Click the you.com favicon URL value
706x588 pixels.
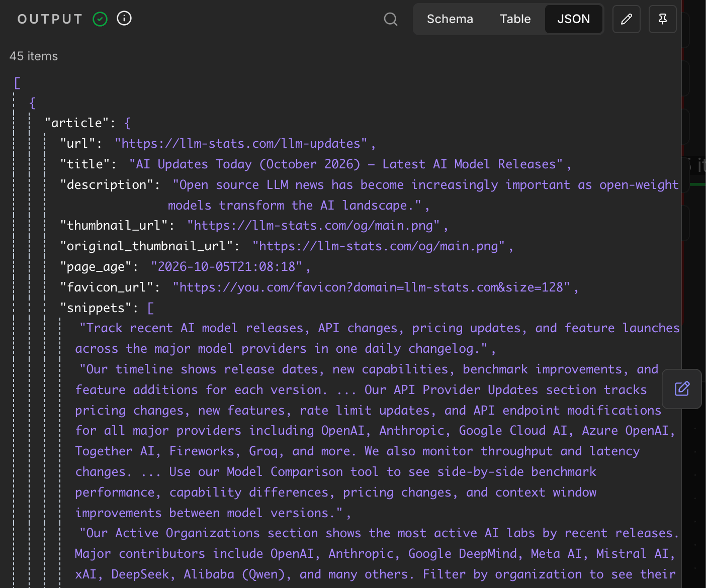[x=372, y=287]
